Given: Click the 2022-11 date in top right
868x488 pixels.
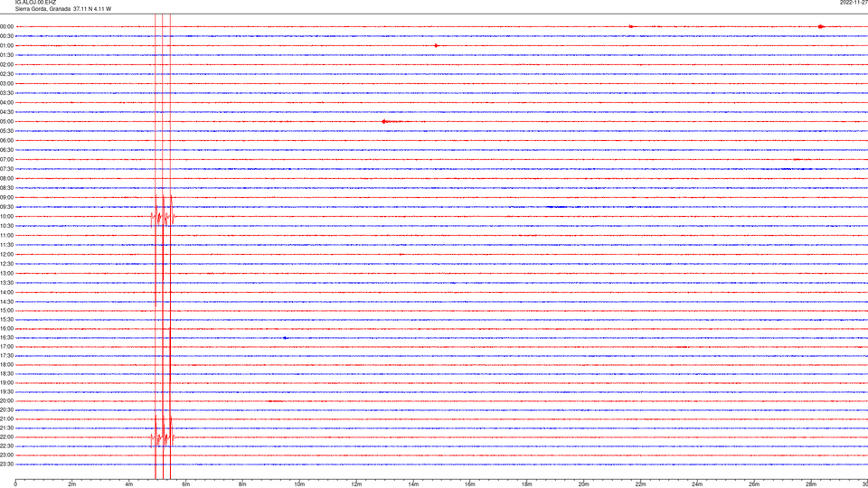Looking at the screenshot, I should [x=854, y=2].
